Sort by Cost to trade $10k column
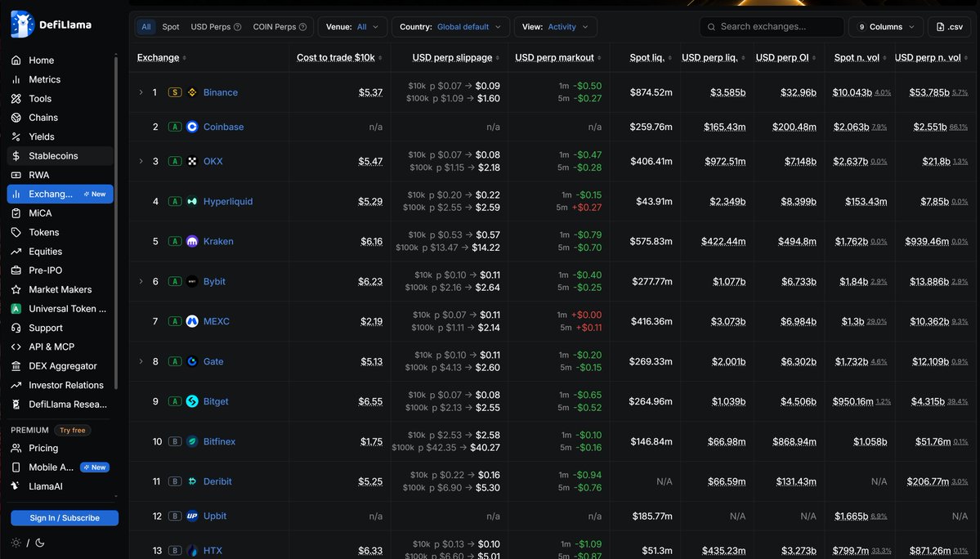Viewport: 980px width, 559px height. pos(339,57)
